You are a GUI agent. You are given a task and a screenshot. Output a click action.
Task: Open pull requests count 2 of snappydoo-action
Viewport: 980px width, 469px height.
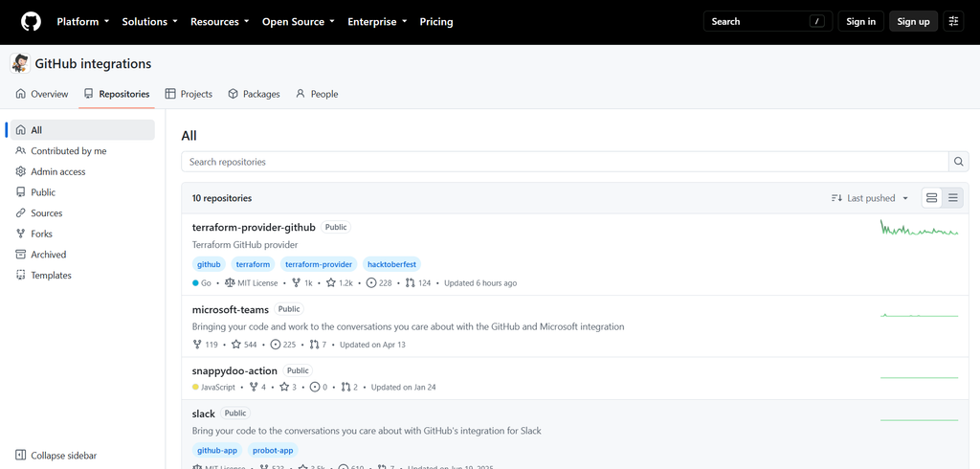pos(349,387)
